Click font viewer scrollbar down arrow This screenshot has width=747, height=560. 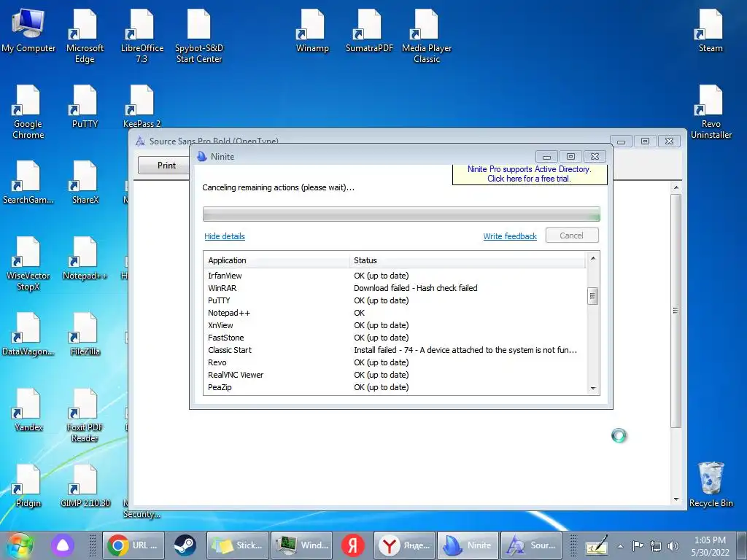click(676, 499)
